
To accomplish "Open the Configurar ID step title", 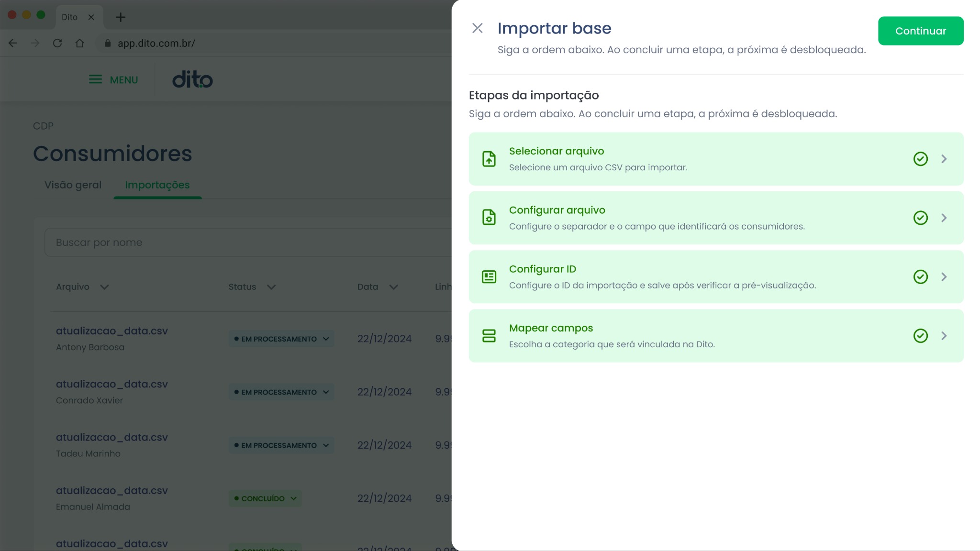I will point(543,269).
